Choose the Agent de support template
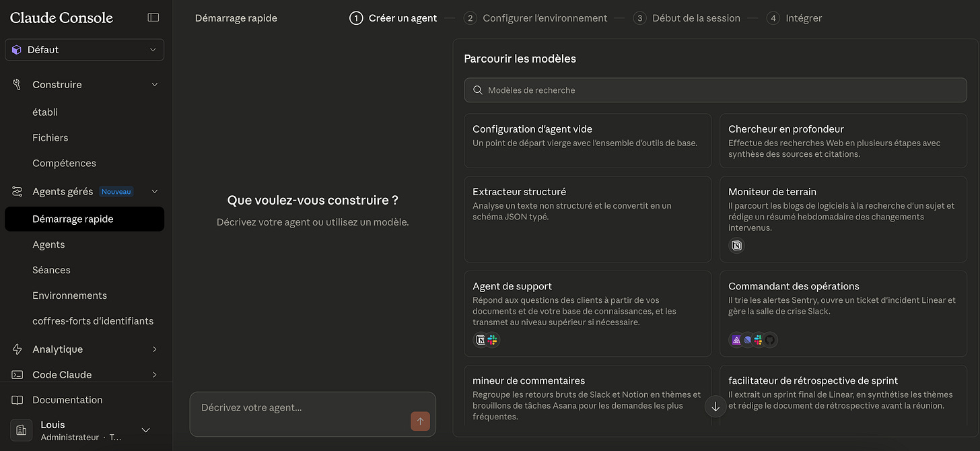 click(588, 314)
